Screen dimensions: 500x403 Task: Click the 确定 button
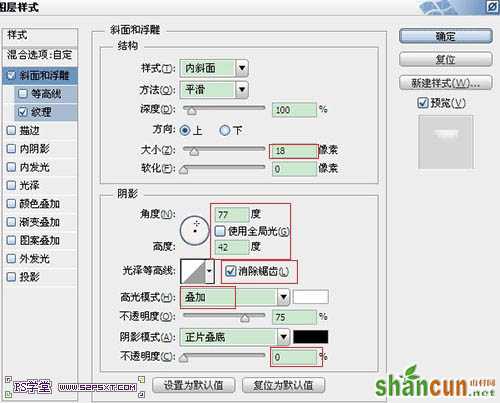coord(446,36)
